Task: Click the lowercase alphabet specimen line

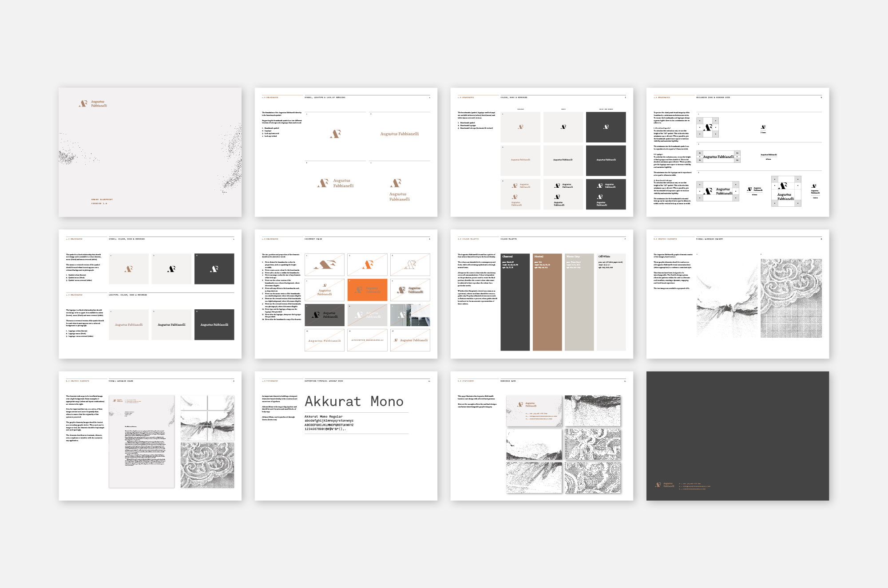Action: click(x=329, y=421)
